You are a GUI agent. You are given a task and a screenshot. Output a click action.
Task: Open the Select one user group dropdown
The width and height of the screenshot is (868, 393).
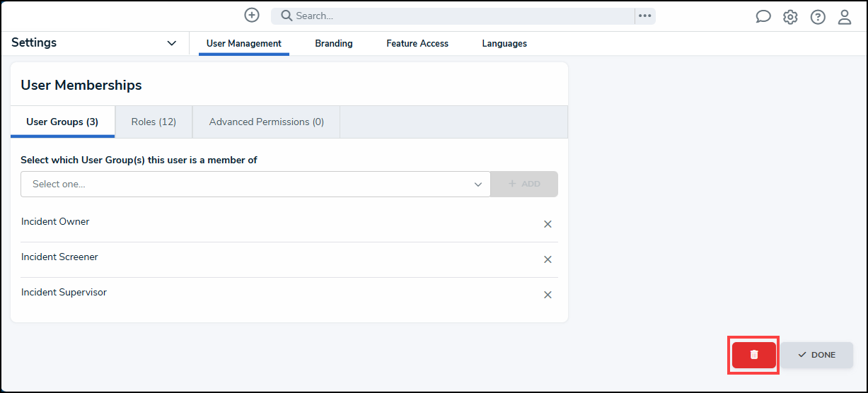pyautogui.click(x=255, y=184)
